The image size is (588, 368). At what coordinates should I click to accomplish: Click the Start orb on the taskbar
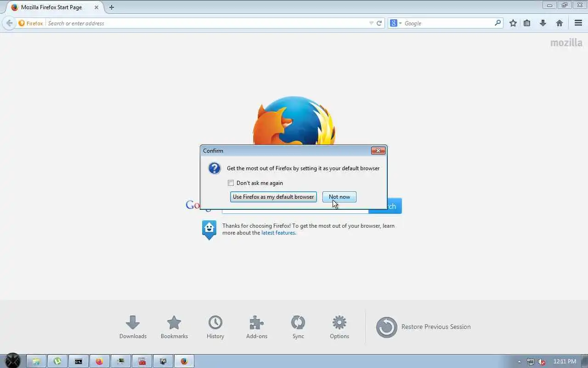click(12, 361)
